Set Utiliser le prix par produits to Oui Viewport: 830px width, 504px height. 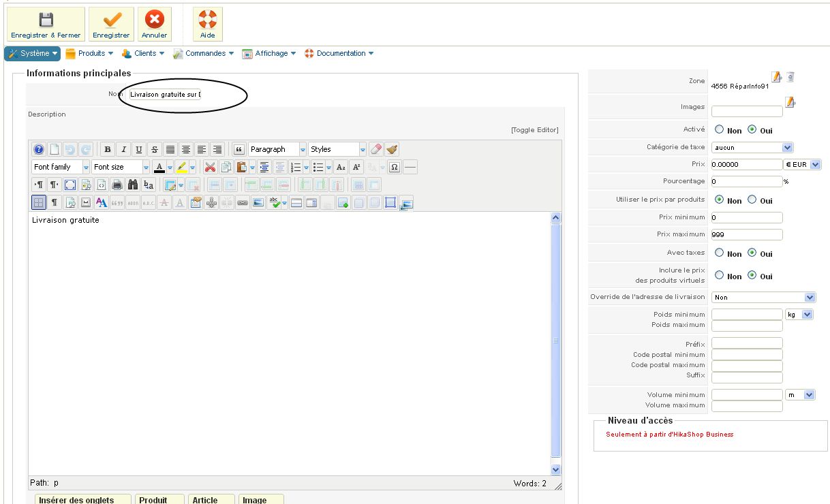[x=752, y=200]
